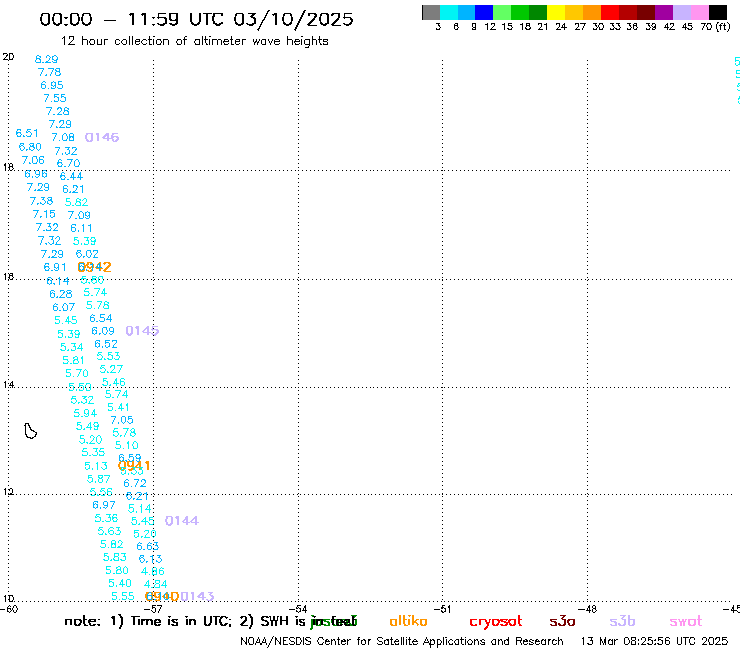Image resolution: width=740 pixels, height=650 pixels.
Task: Click the orange 0942 altika time label
Action: [x=94, y=267]
